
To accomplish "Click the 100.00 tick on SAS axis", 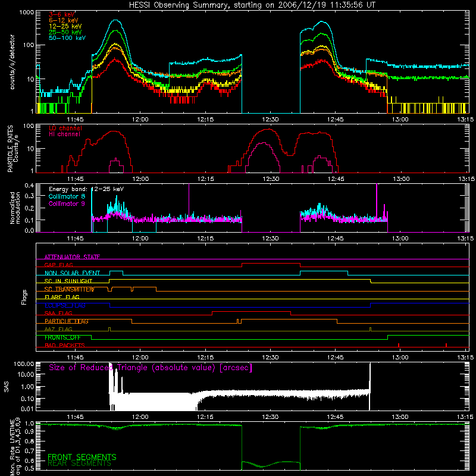I will (24, 364).
